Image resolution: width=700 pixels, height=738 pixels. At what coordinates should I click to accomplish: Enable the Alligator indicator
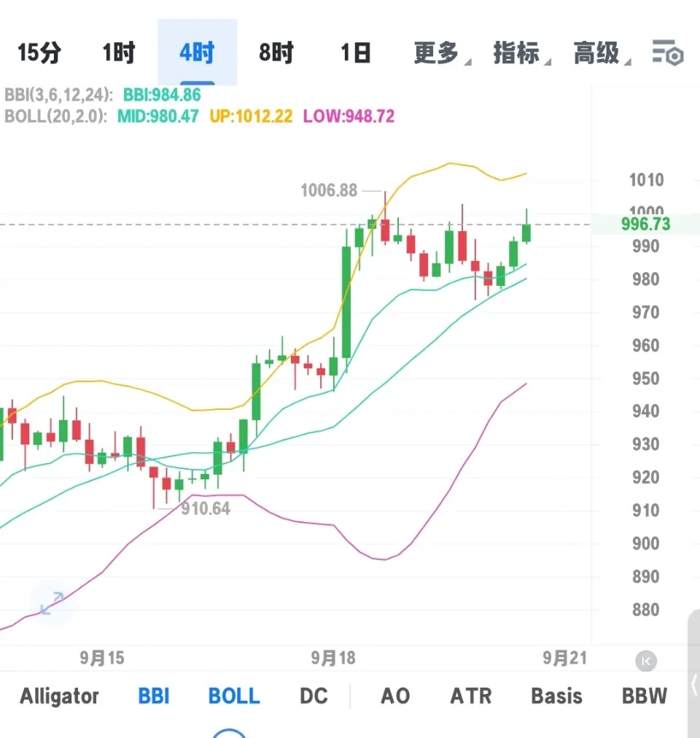58,696
